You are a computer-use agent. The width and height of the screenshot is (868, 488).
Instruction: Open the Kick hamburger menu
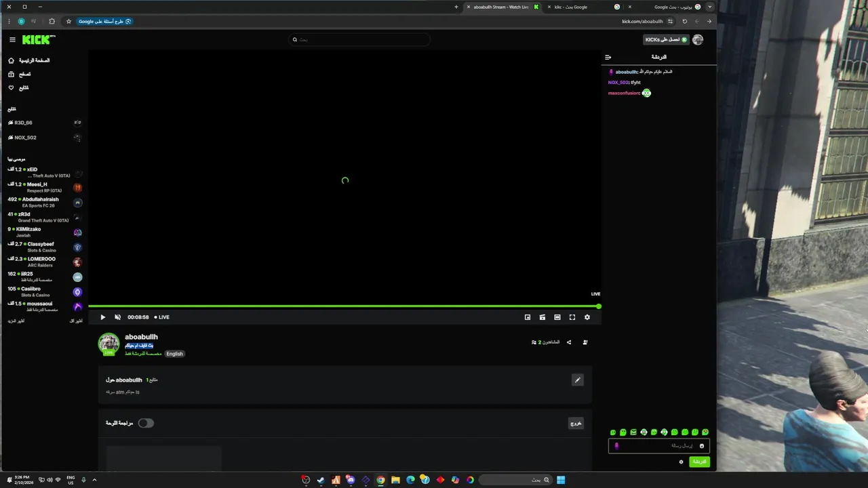12,40
